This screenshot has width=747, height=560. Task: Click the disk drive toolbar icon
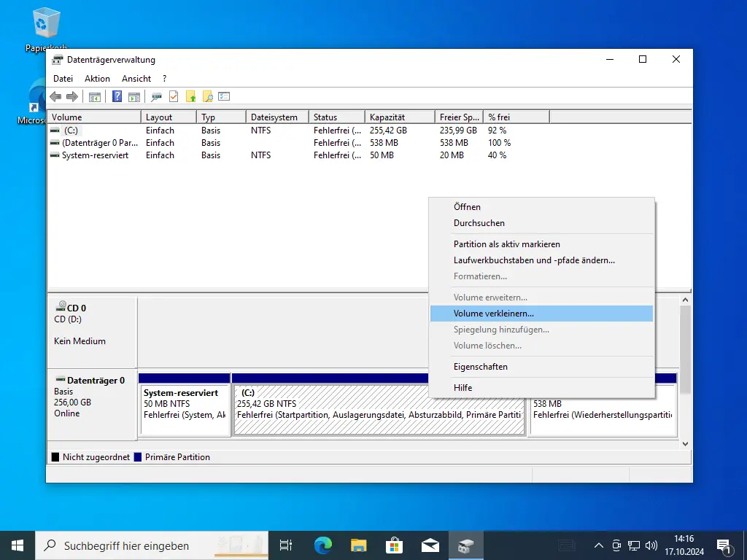pyautogui.click(x=156, y=96)
